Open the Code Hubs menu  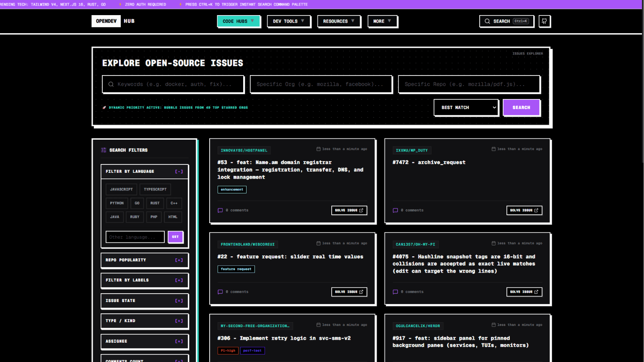coord(238,21)
